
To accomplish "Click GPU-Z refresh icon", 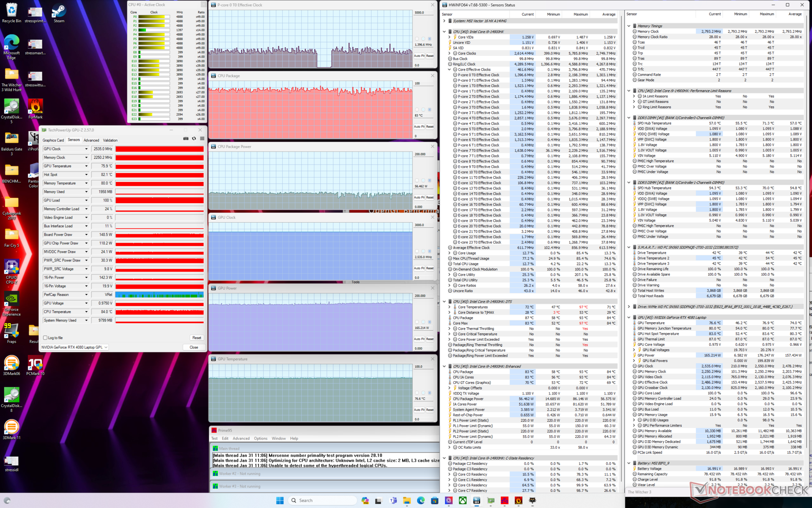I will 194,139.
